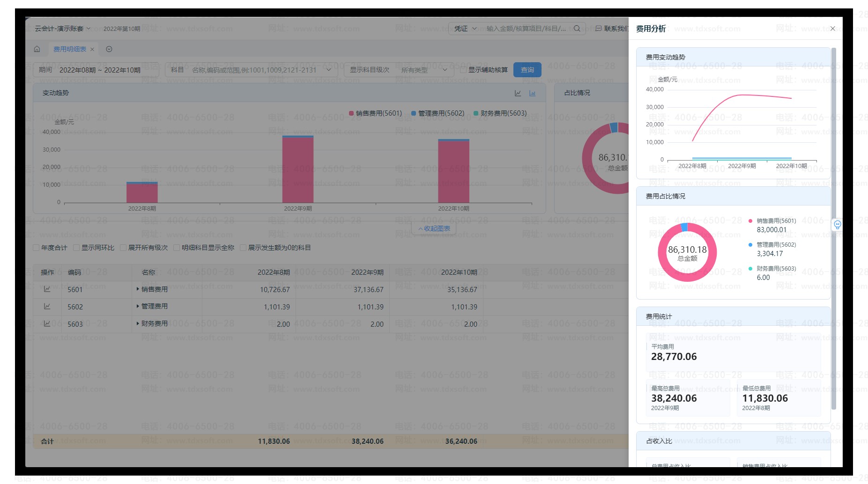The height and width of the screenshot is (484, 868).
Task: Click the home icon tab
Action: 37,49
